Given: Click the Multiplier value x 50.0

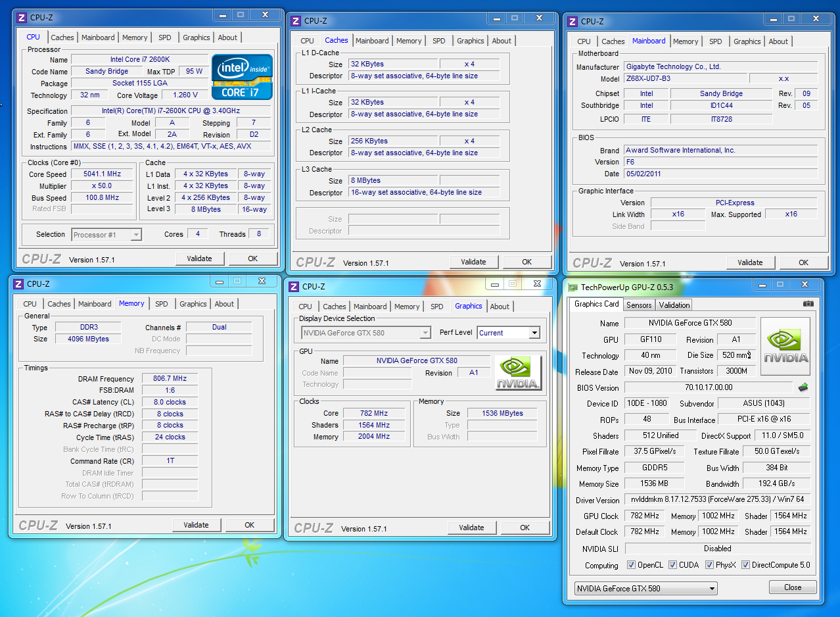Looking at the screenshot, I should [x=102, y=186].
